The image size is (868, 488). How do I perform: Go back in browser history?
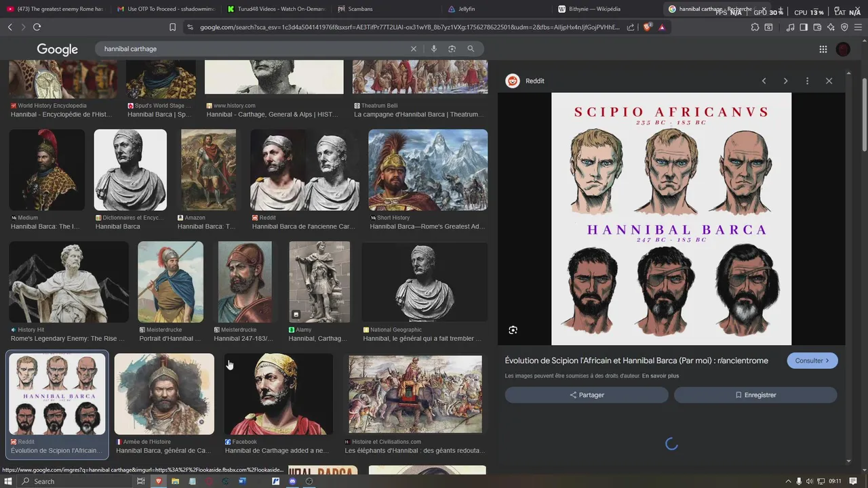click(x=9, y=27)
